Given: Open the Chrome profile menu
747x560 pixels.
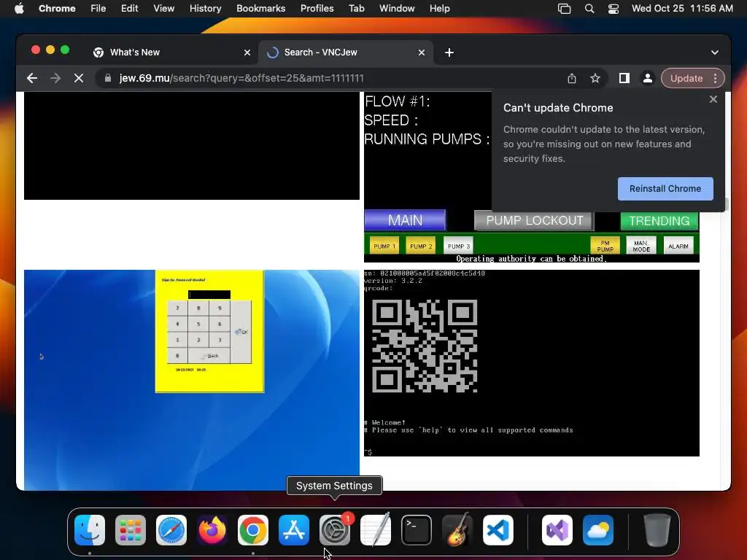Looking at the screenshot, I should point(648,78).
